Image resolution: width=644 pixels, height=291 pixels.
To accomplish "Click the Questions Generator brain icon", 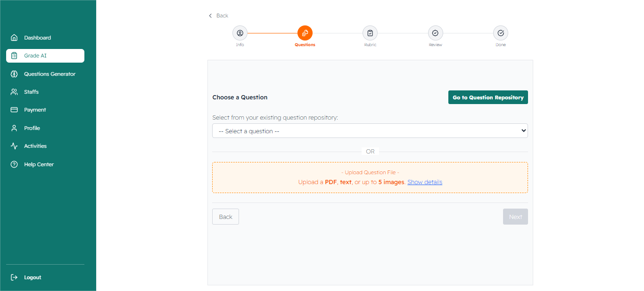I will pos(14,74).
